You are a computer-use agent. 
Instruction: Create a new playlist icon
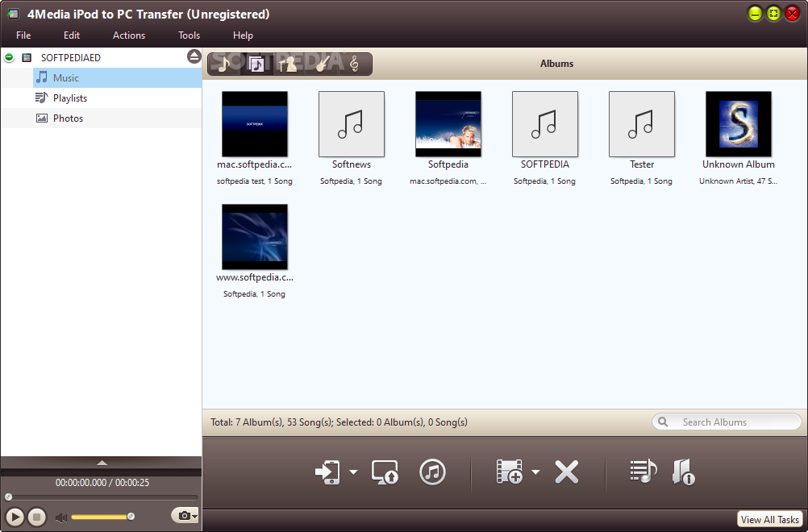coord(643,472)
